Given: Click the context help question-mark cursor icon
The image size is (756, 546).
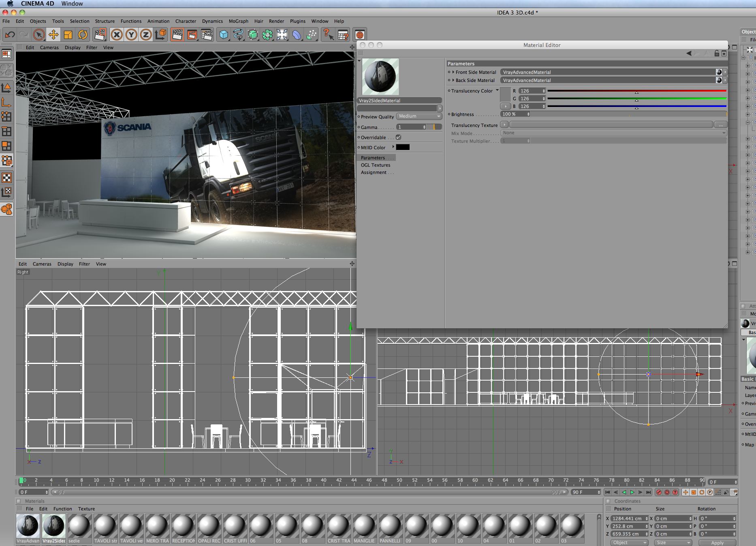Looking at the screenshot, I should 328,35.
